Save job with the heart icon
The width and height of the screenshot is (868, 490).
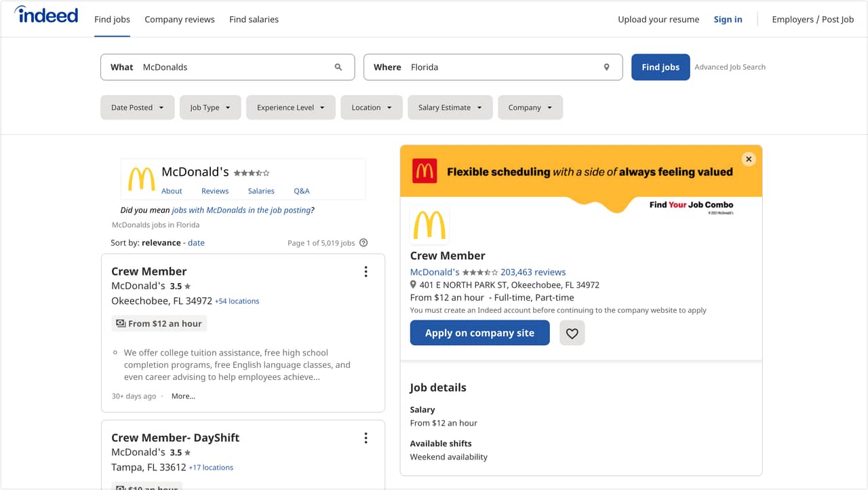tap(572, 333)
